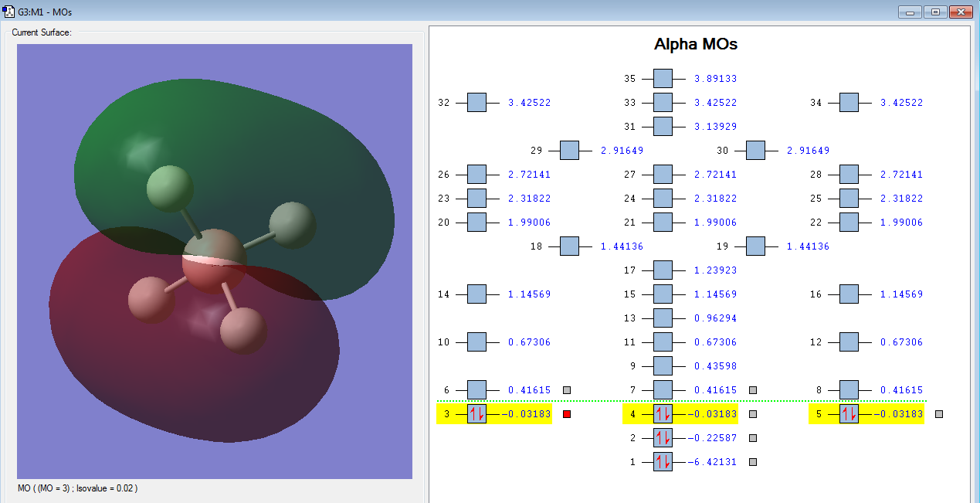Open the G3:M1 window system menu icon

click(8, 12)
